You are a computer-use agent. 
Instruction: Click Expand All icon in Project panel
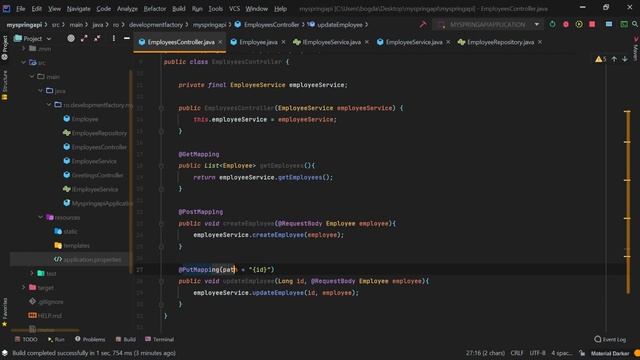84,38
